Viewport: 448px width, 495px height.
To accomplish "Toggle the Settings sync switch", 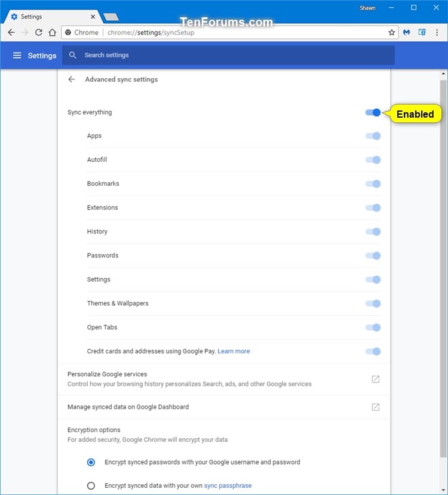I will click(373, 279).
